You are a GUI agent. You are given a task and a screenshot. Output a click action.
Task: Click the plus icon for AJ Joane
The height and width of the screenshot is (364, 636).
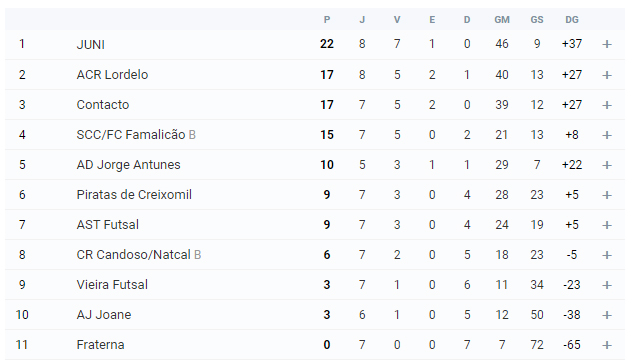(x=607, y=315)
